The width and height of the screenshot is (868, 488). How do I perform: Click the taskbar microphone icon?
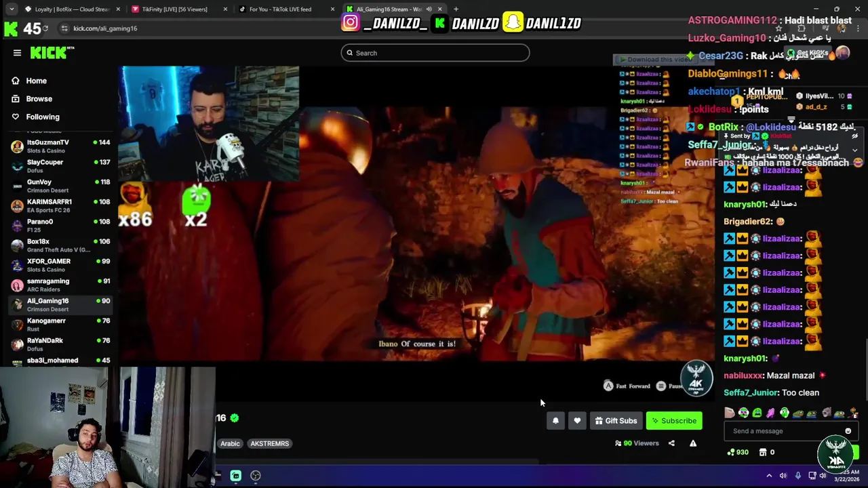click(x=797, y=476)
